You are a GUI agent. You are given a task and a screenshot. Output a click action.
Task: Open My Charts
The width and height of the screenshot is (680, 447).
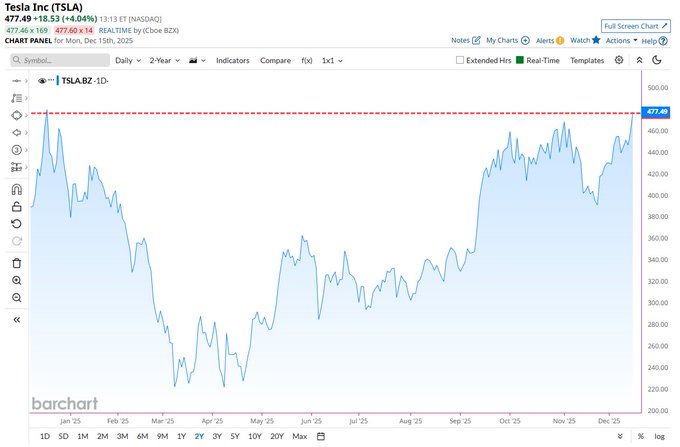coord(507,40)
